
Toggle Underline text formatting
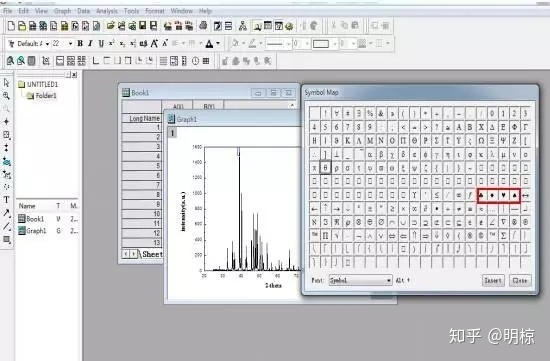tap(101, 44)
